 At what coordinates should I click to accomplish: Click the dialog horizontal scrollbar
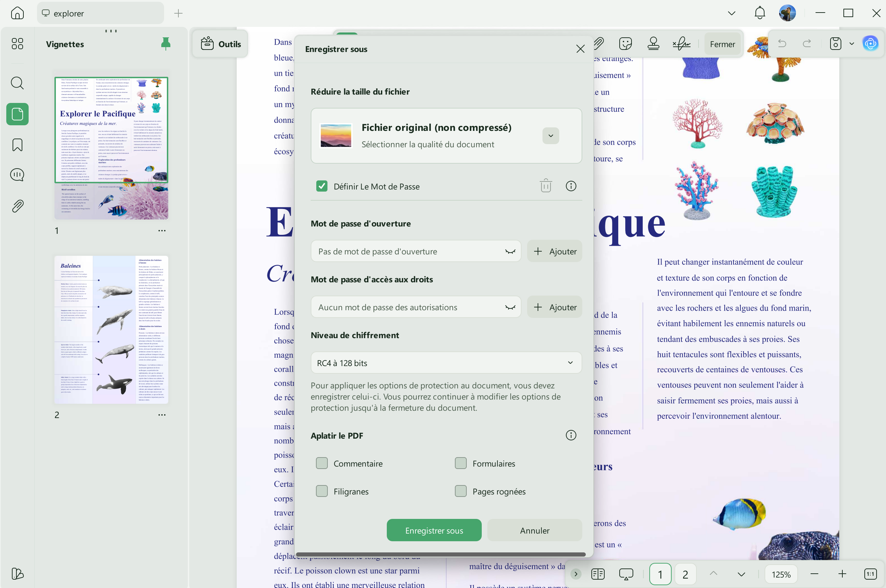tap(441, 554)
